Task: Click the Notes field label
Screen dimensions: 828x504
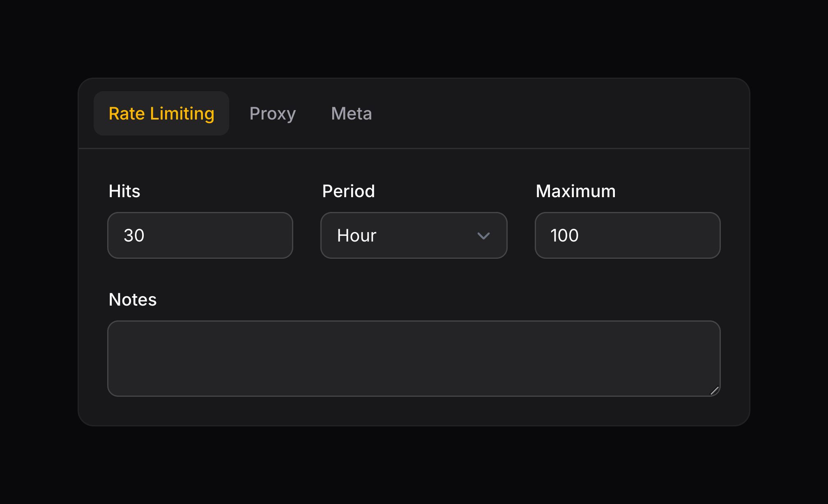Action: click(x=133, y=299)
